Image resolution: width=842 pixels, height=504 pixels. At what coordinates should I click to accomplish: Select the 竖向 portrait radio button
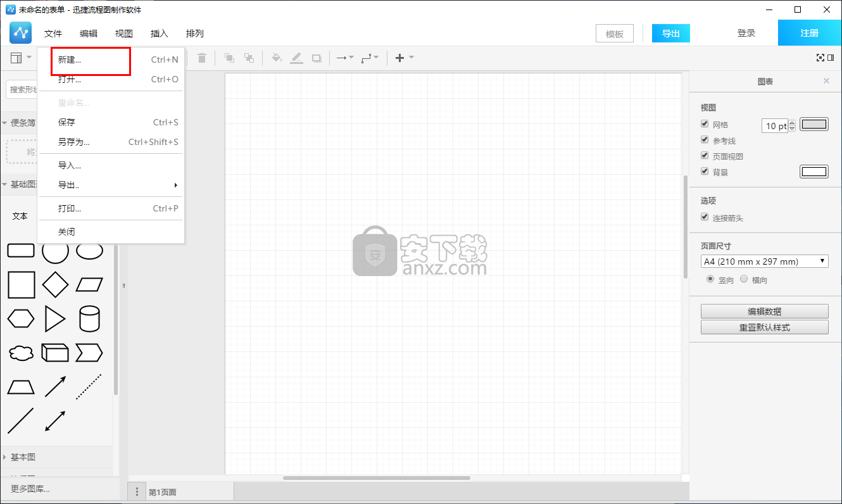pos(710,279)
